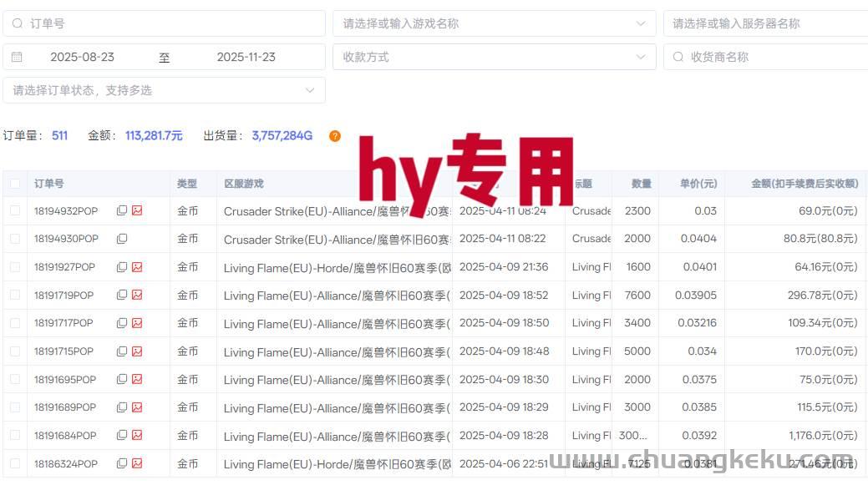The width and height of the screenshot is (868, 485).
Task: Click the orange help icon beside 出货量
Action: tap(335, 136)
